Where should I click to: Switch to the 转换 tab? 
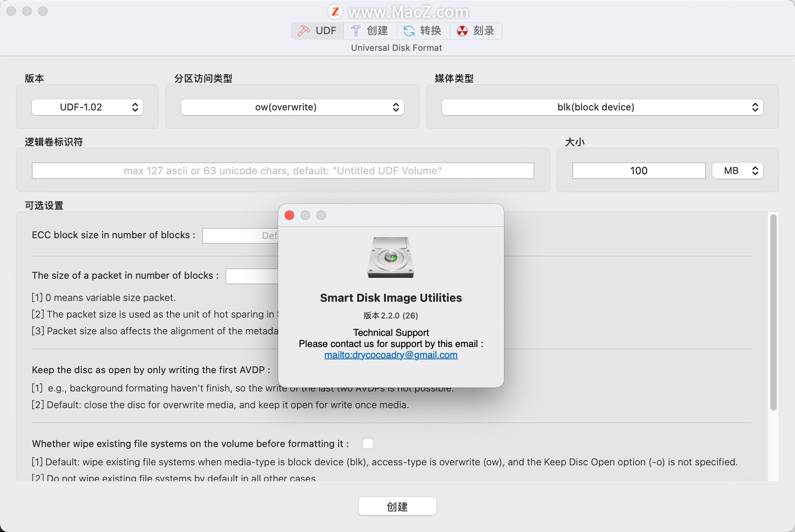pos(422,31)
